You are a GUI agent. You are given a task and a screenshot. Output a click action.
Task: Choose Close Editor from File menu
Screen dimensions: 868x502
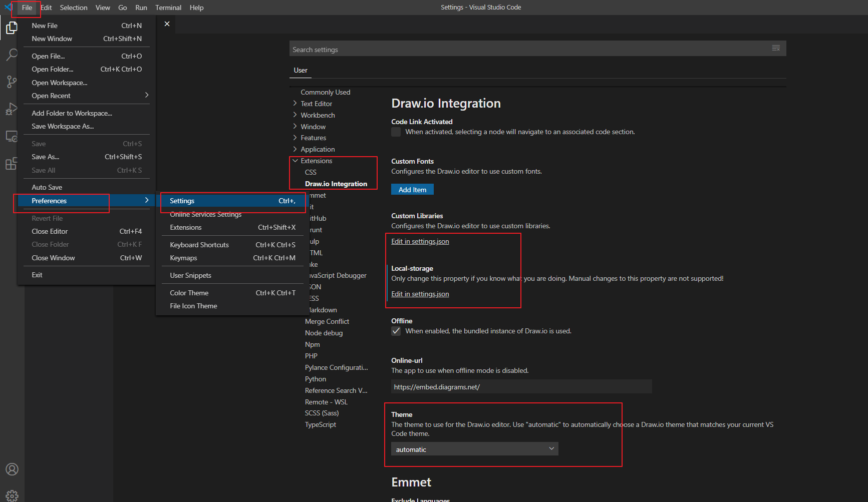pyautogui.click(x=86, y=231)
